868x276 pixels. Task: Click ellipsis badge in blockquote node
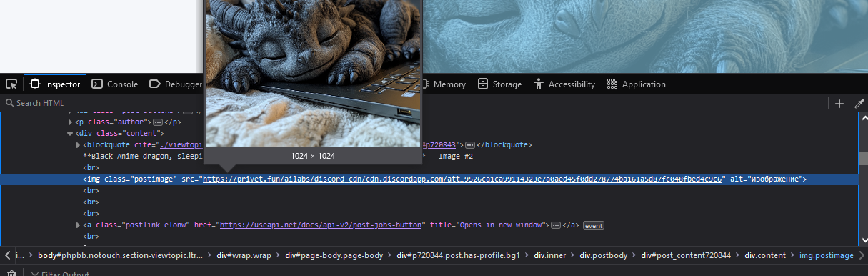tap(471, 144)
